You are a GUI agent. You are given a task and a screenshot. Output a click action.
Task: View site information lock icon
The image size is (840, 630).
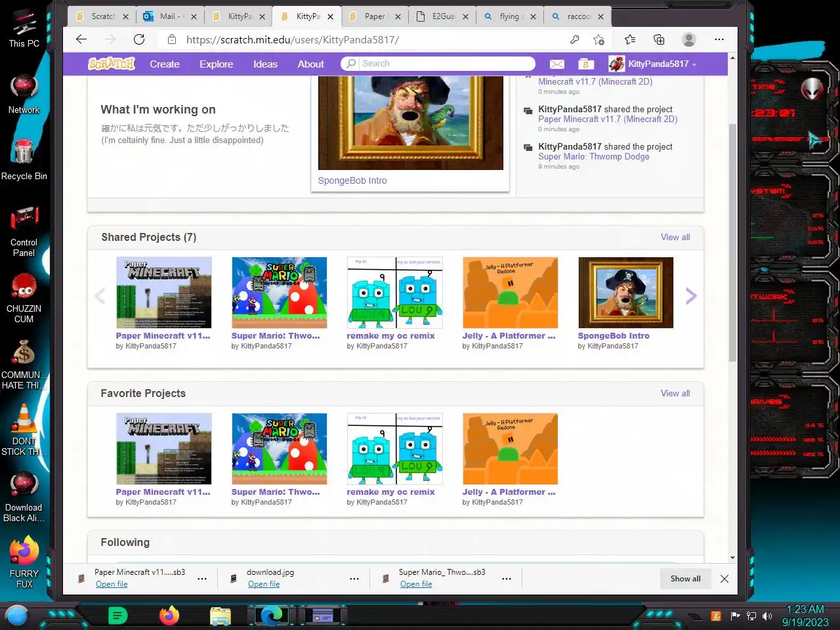tap(172, 39)
